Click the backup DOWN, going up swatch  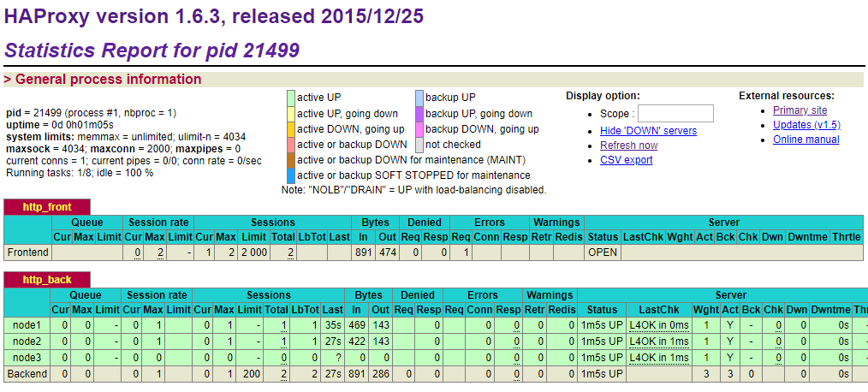pos(419,129)
